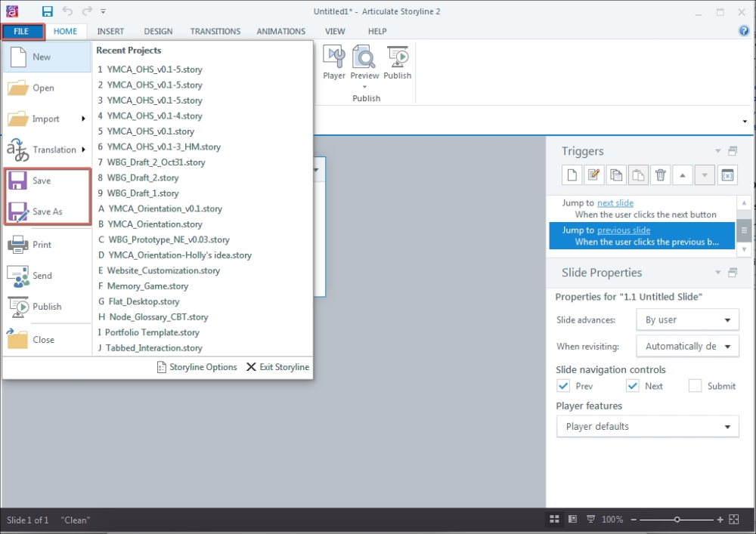The image size is (756, 534).
Task: Open Storyline Options
Action: pos(197,367)
